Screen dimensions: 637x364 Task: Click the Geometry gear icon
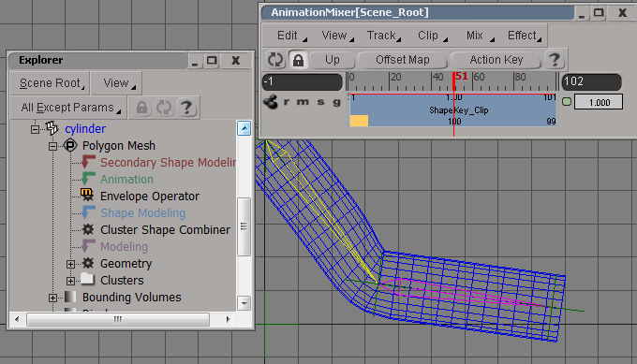[x=88, y=263]
